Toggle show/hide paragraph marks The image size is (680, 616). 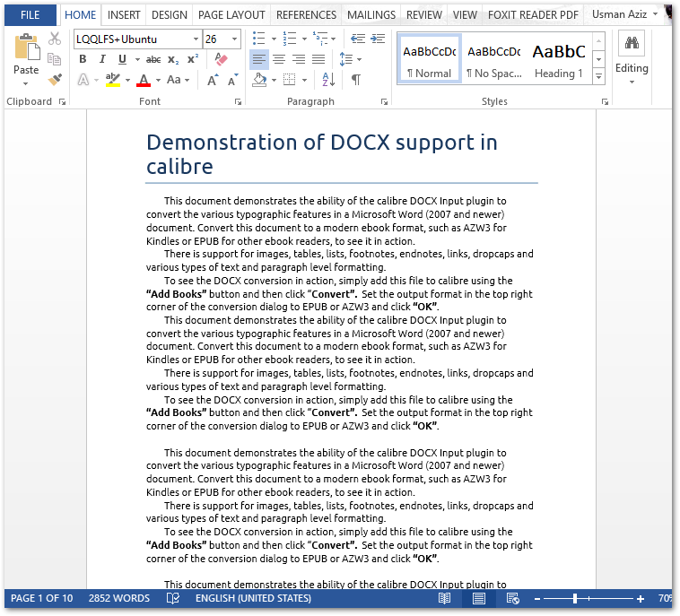[x=356, y=80]
